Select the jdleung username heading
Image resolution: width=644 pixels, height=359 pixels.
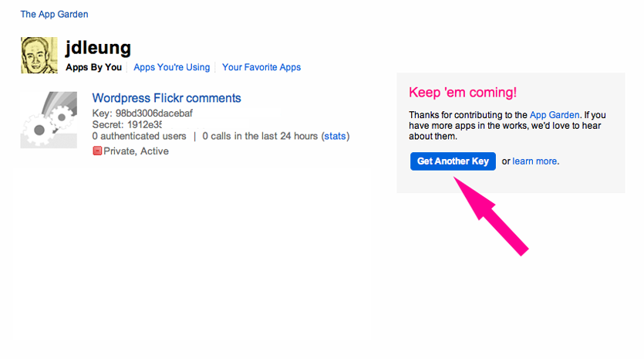coord(98,48)
